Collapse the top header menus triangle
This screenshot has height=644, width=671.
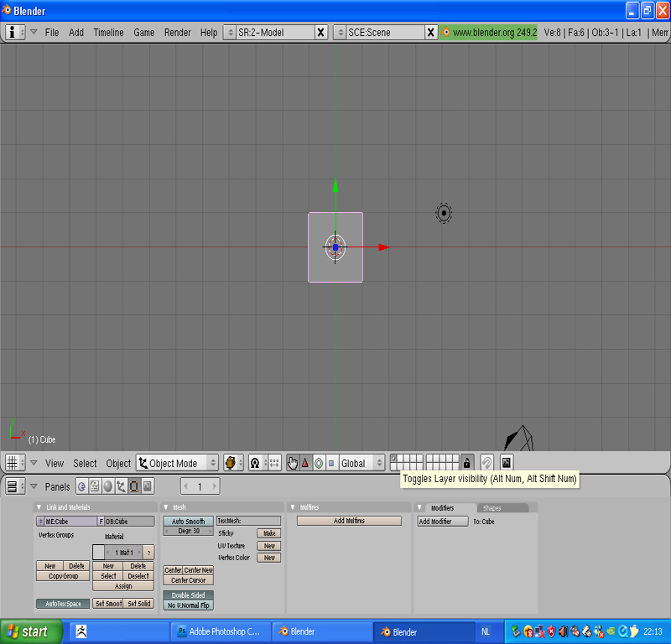(x=34, y=32)
